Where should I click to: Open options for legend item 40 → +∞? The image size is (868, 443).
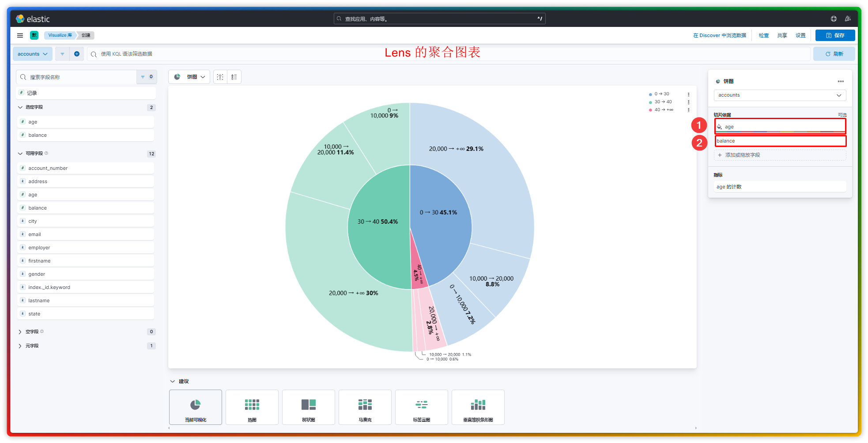pyautogui.click(x=688, y=110)
